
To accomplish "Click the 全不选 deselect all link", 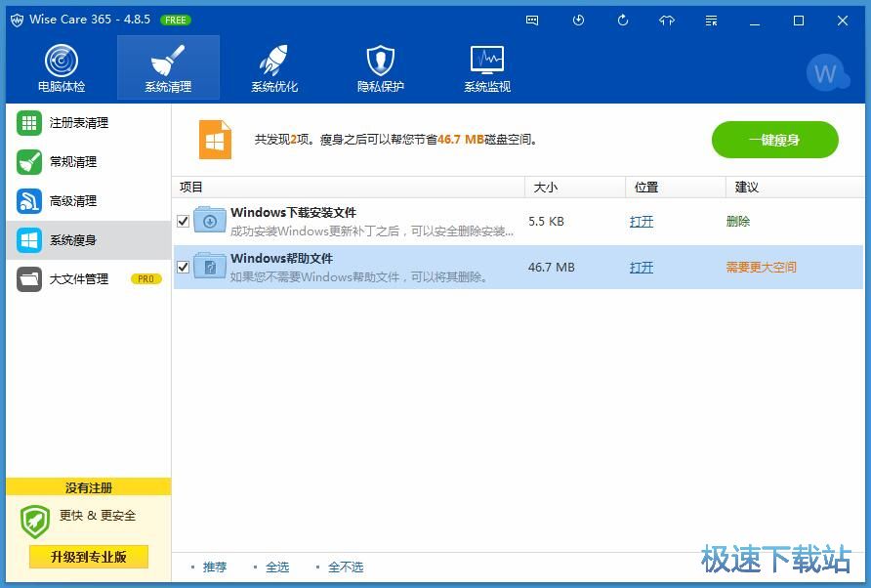I will pos(346,567).
